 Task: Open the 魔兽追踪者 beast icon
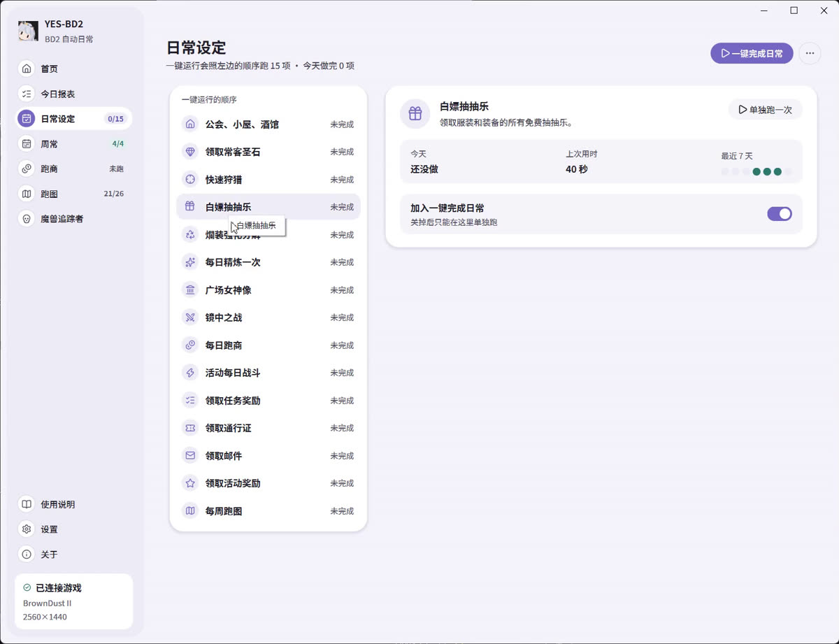coord(27,219)
